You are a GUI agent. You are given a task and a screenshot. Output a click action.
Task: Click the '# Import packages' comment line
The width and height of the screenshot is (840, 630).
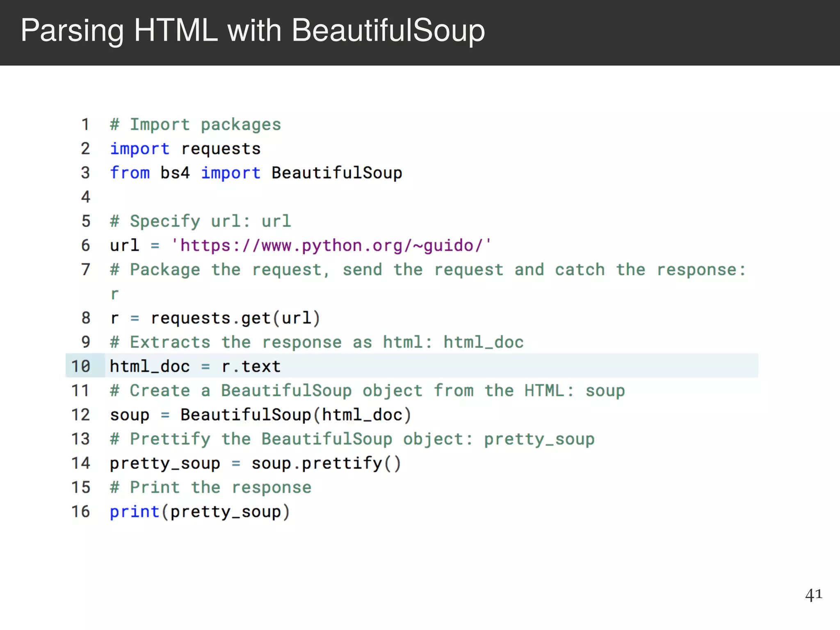(x=196, y=125)
